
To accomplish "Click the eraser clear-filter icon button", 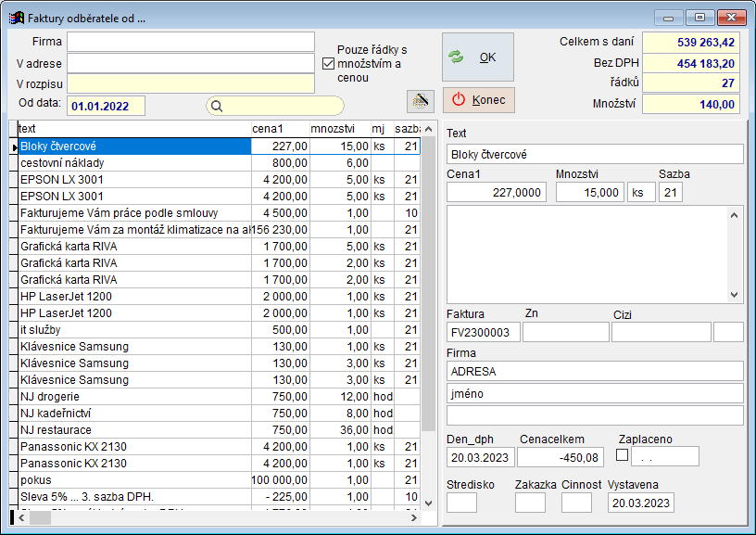I will click(x=421, y=101).
